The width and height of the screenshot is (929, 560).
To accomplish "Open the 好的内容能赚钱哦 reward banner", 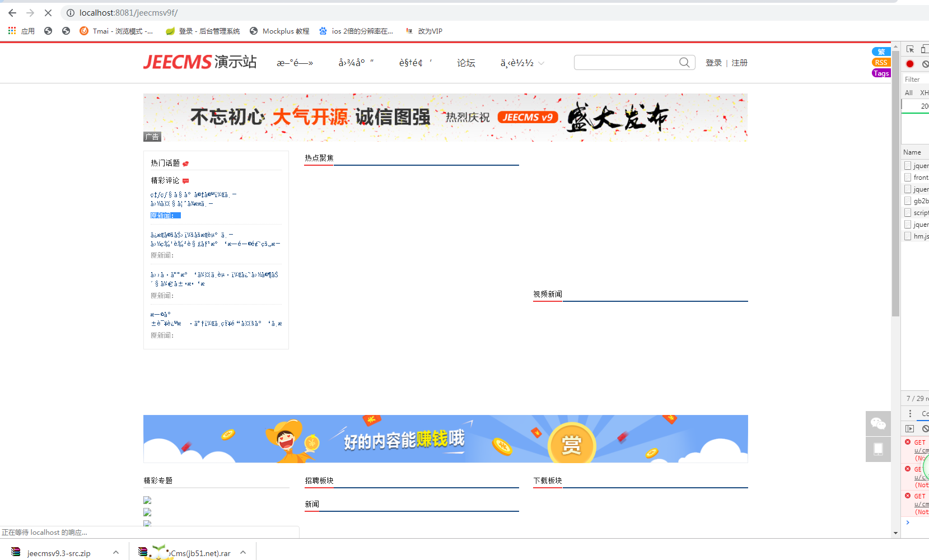I will (x=445, y=439).
